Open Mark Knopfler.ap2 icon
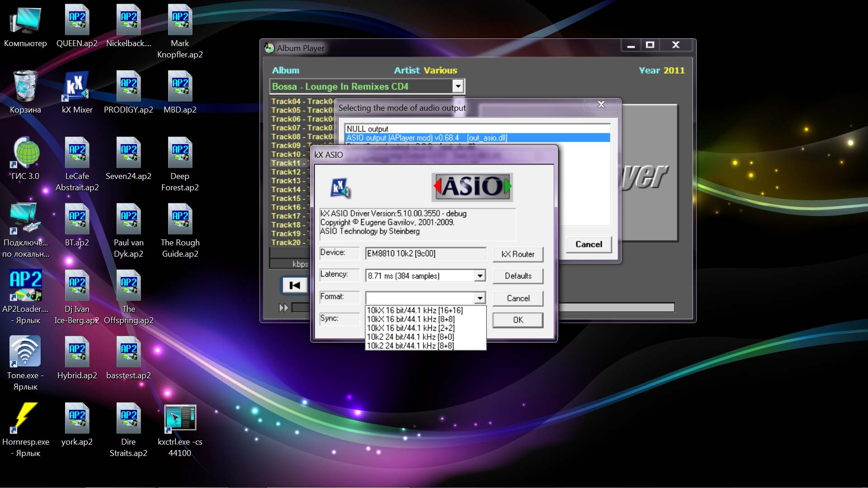The image size is (868, 488). (180, 20)
